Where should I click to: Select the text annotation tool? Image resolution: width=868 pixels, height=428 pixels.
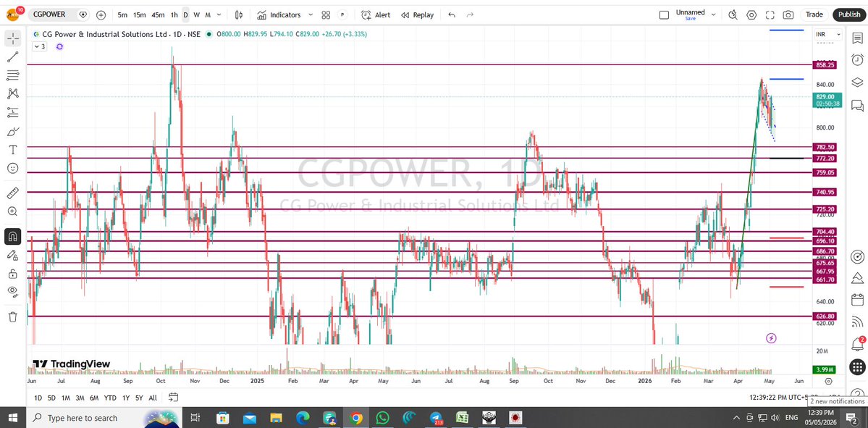pos(13,149)
